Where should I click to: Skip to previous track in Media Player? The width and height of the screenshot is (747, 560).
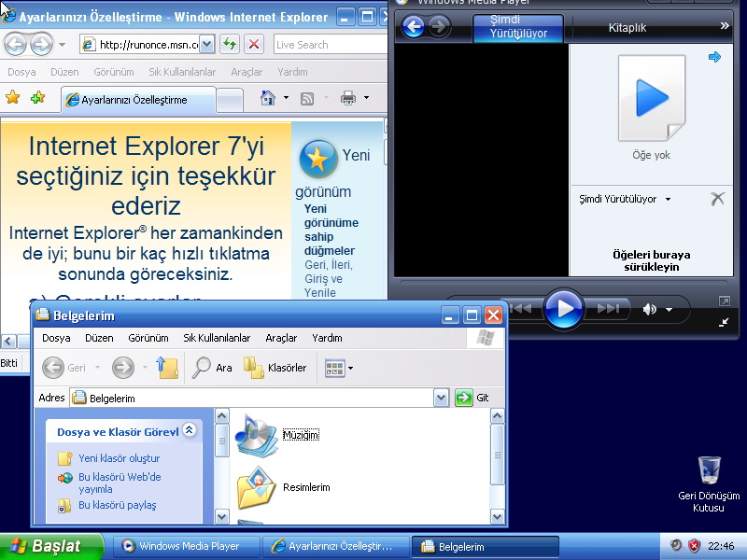pyautogui.click(x=521, y=309)
